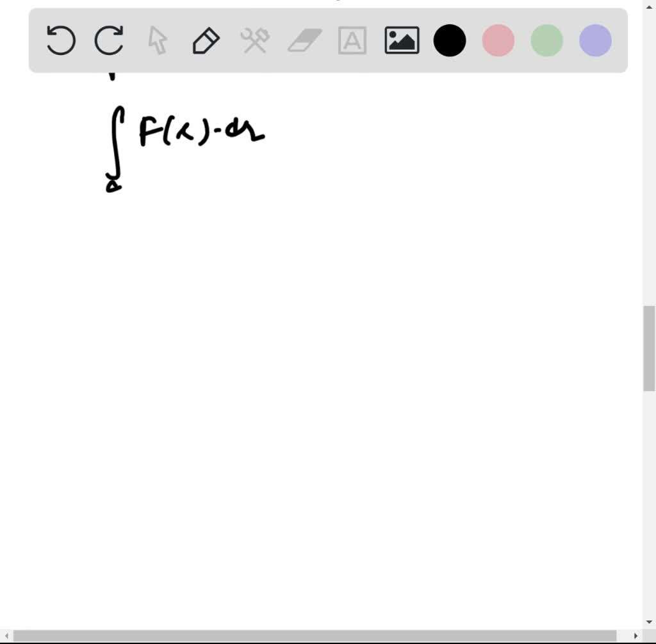This screenshot has width=656, height=644.
Task: Select the pointer selection tool
Action: [x=158, y=40]
